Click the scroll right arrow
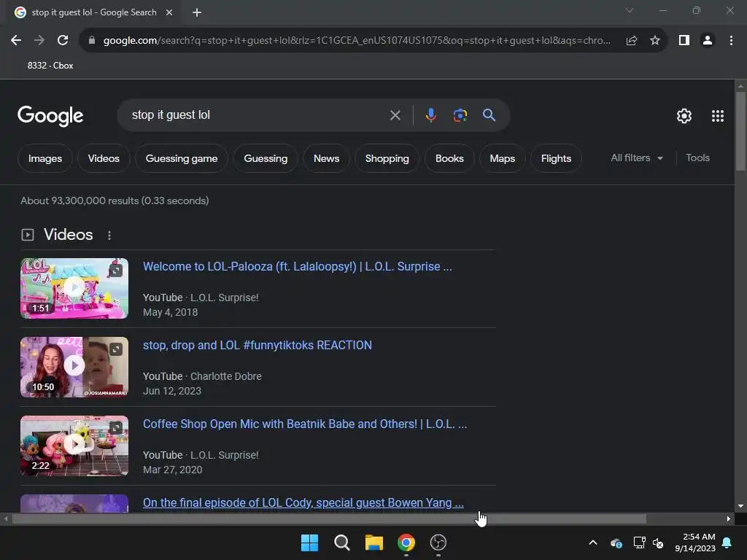This screenshot has width=747, height=560. tap(729, 519)
